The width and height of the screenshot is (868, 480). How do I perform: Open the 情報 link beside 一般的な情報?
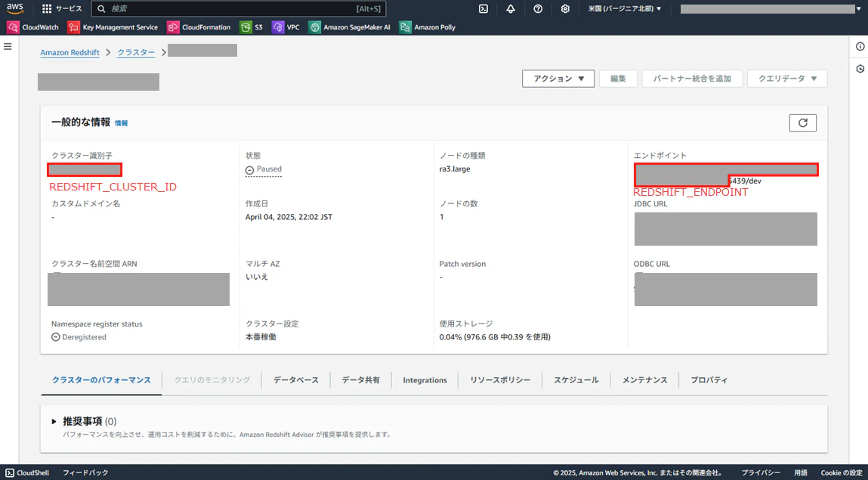[x=121, y=123]
